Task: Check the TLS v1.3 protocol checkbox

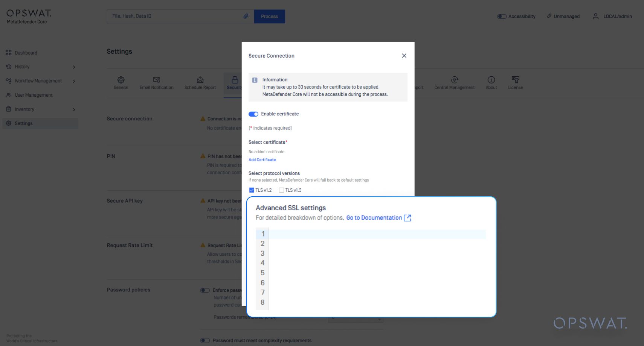Action: (x=281, y=190)
